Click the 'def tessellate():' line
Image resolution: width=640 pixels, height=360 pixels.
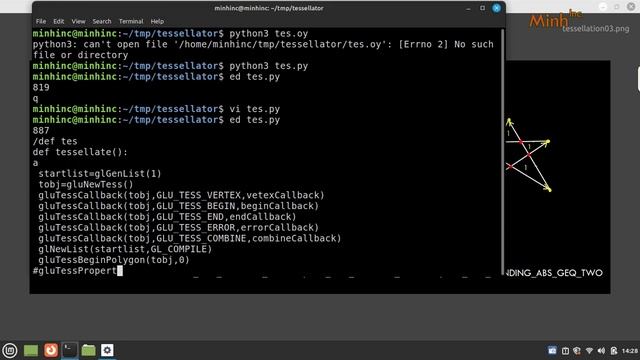click(x=80, y=152)
